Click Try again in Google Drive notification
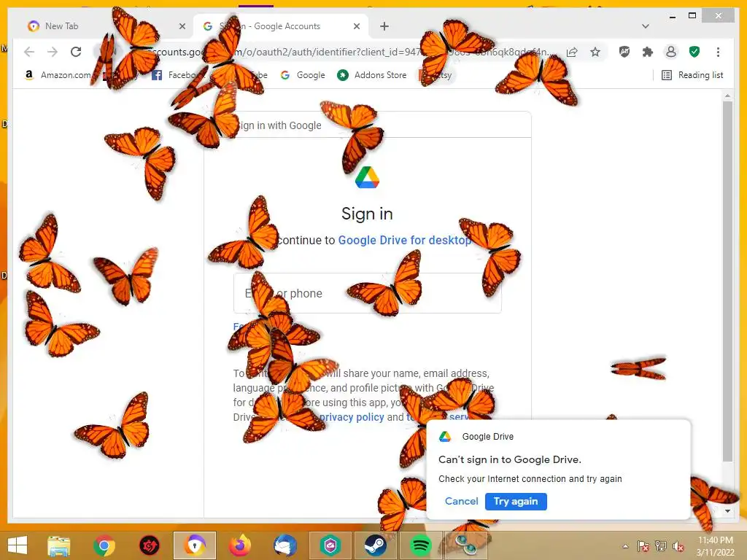This screenshot has height=560, width=747. click(x=516, y=502)
